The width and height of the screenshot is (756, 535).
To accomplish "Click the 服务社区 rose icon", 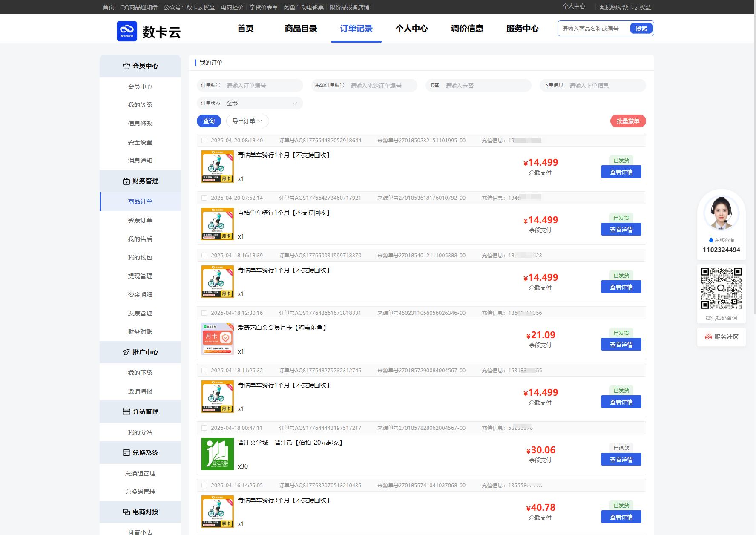I will point(708,337).
